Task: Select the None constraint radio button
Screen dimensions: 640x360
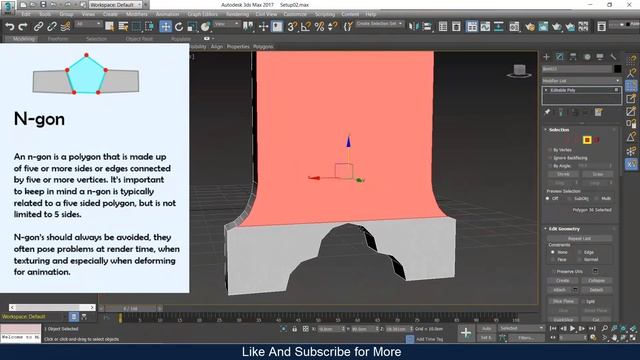Action: (x=553, y=252)
